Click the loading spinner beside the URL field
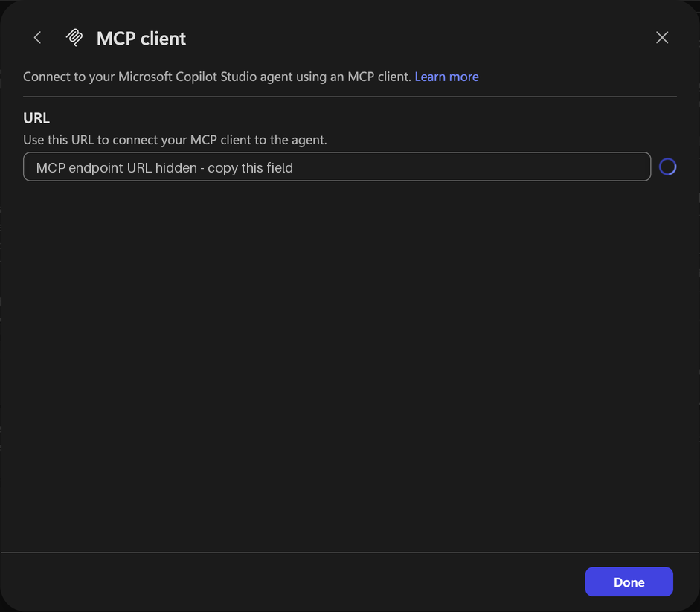The image size is (700, 612). pyautogui.click(x=667, y=167)
